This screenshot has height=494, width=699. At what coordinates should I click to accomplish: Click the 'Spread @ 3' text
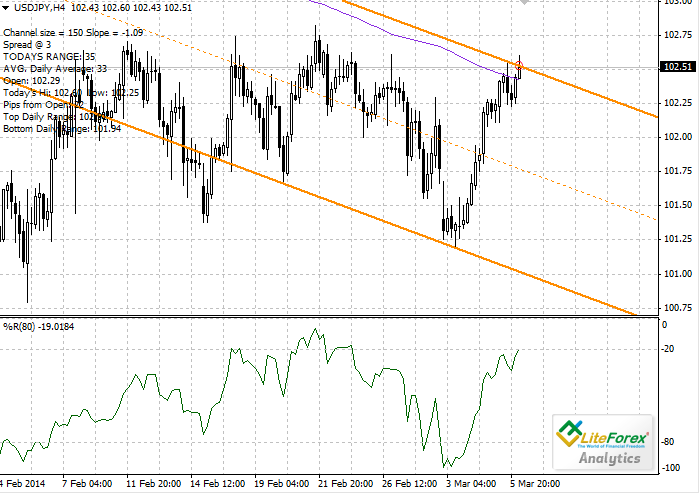click(27, 45)
